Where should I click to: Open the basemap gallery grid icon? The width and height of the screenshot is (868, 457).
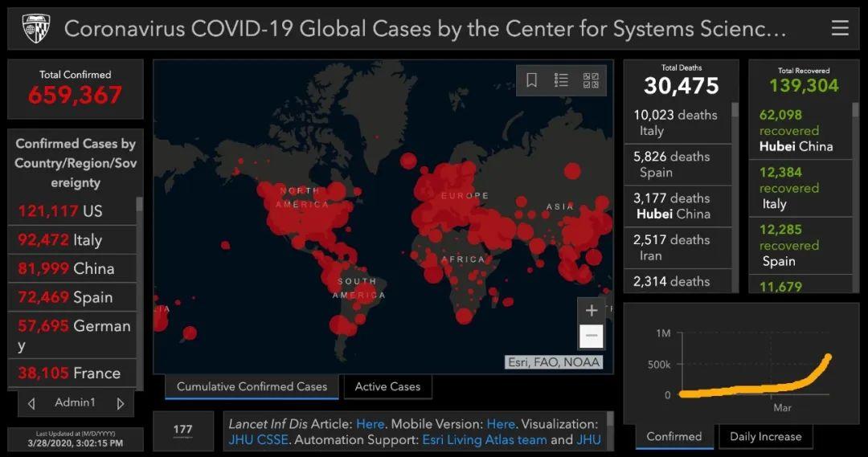tap(591, 80)
